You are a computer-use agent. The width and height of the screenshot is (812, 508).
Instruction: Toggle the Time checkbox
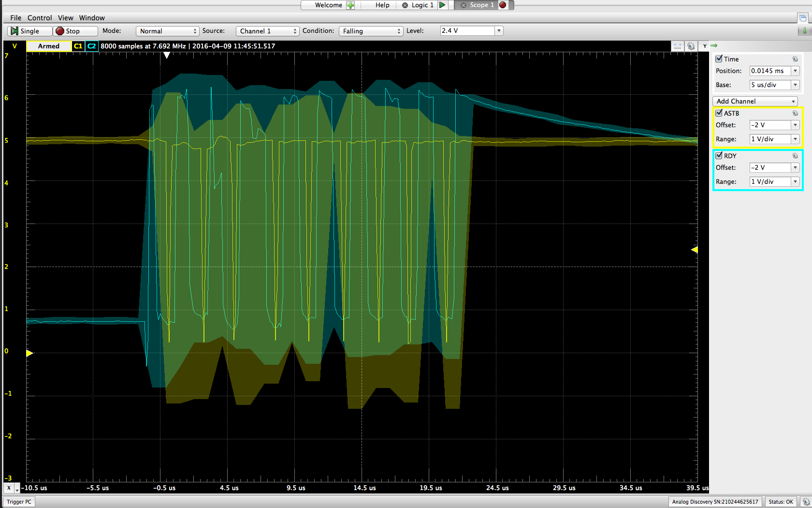coord(719,59)
